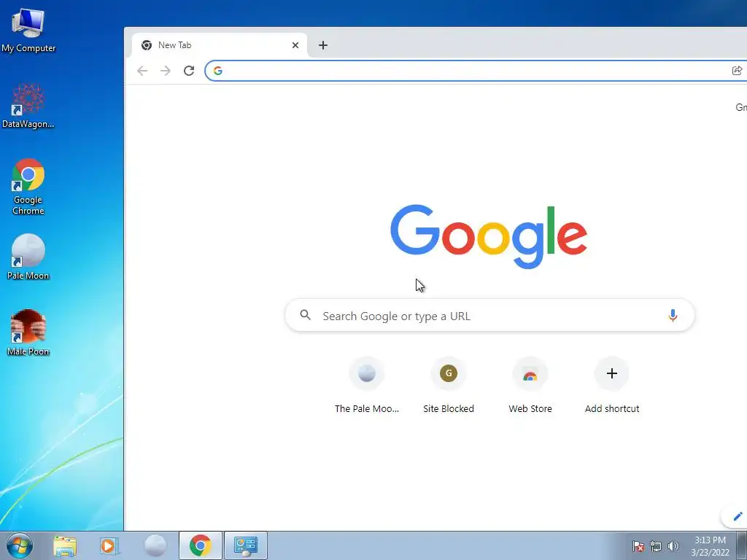This screenshot has width=747, height=560.
Task: Close the New Tab tab
Action: tap(295, 45)
